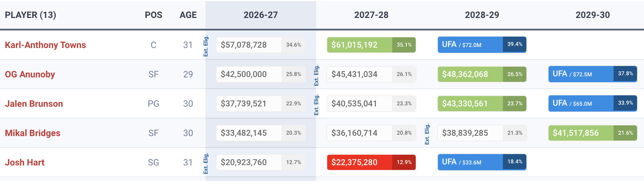Screen dimensions: 644x181
Task: Click the PLAYER (13) header
Action: coord(30,15)
